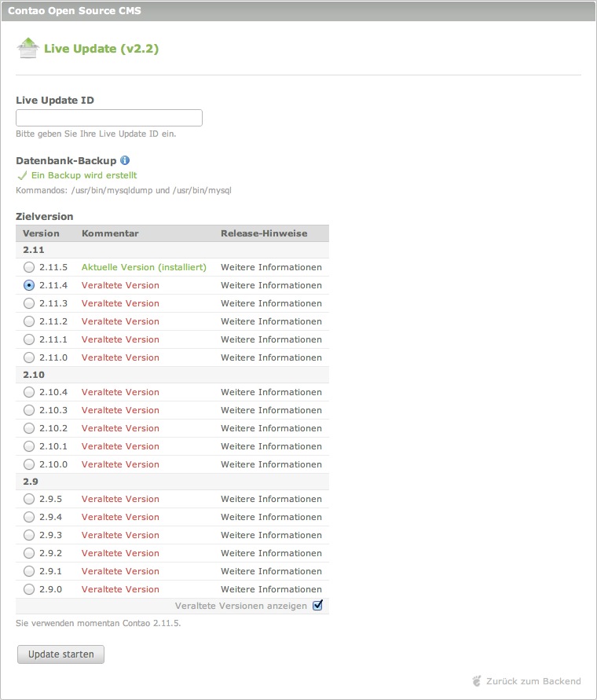Pick version 2.11.0 radio button
Image resolution: width=597 pixels, height=700 pixels.
(29, 357)
